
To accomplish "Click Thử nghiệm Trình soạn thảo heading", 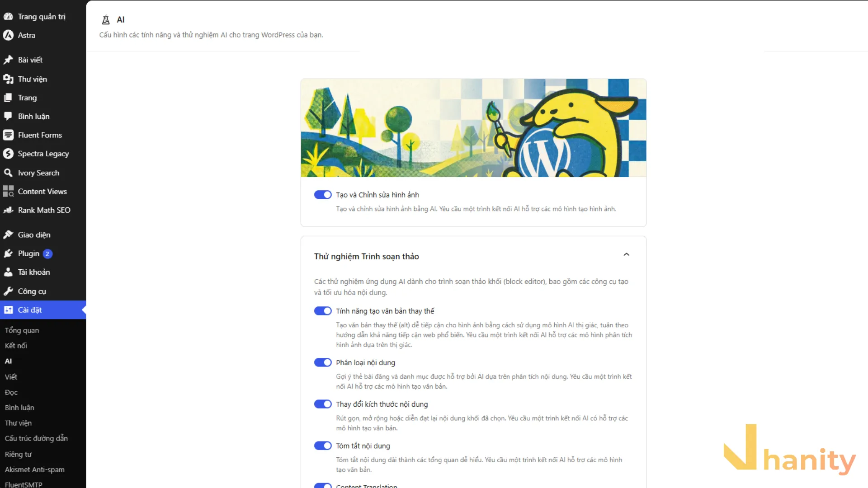I will coord(366,257).
